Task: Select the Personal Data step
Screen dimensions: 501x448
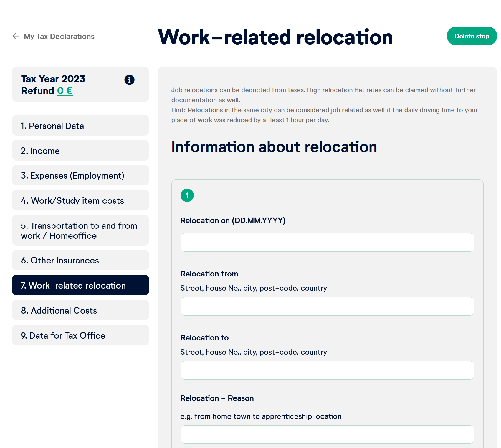Action: 80,126
